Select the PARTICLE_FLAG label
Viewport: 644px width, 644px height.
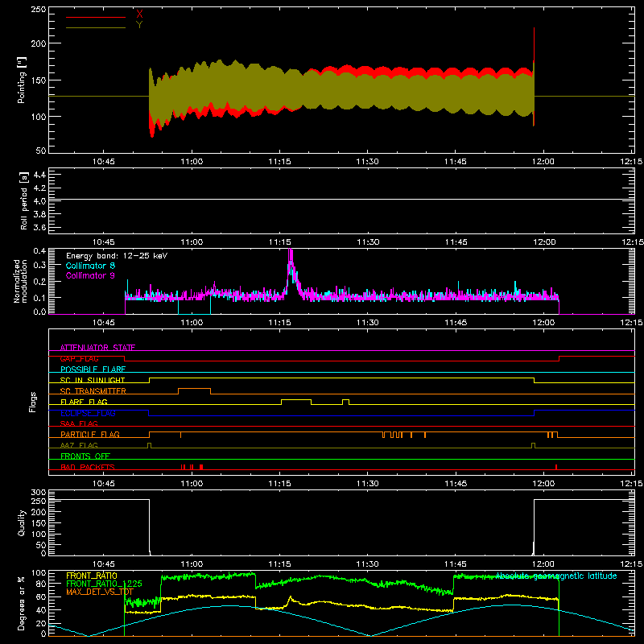(90, 434)
